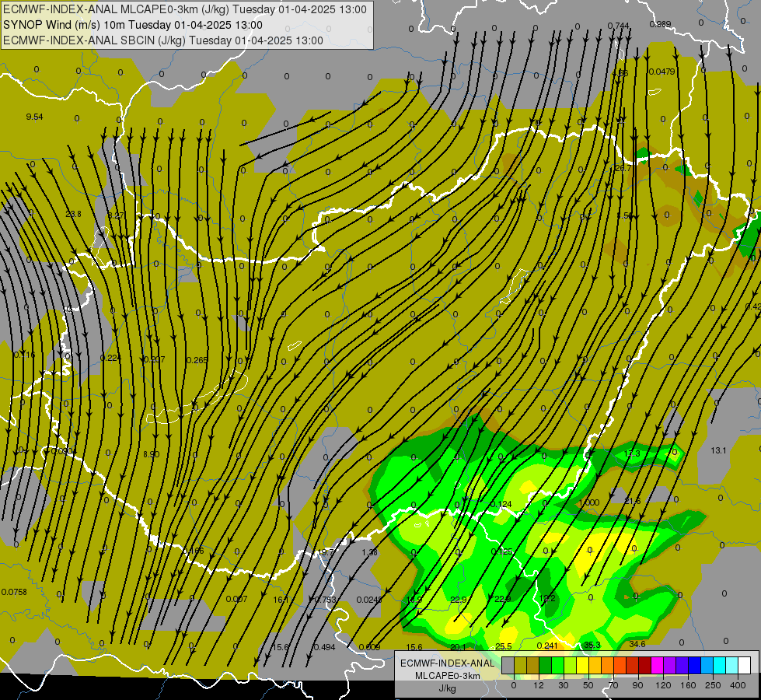Click the map value 0.0248
This screenshot has width=761, height=700.
(369, 600)
